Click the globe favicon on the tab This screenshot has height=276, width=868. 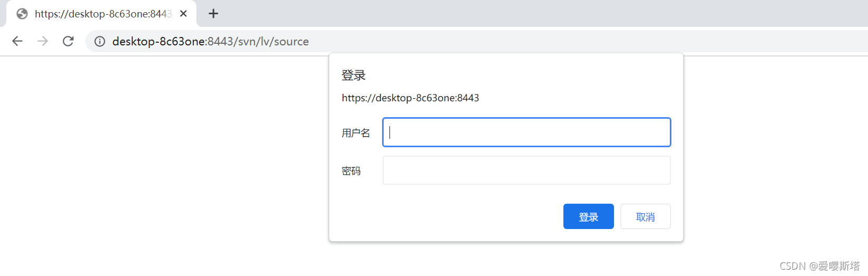click(x=22, y=14)
